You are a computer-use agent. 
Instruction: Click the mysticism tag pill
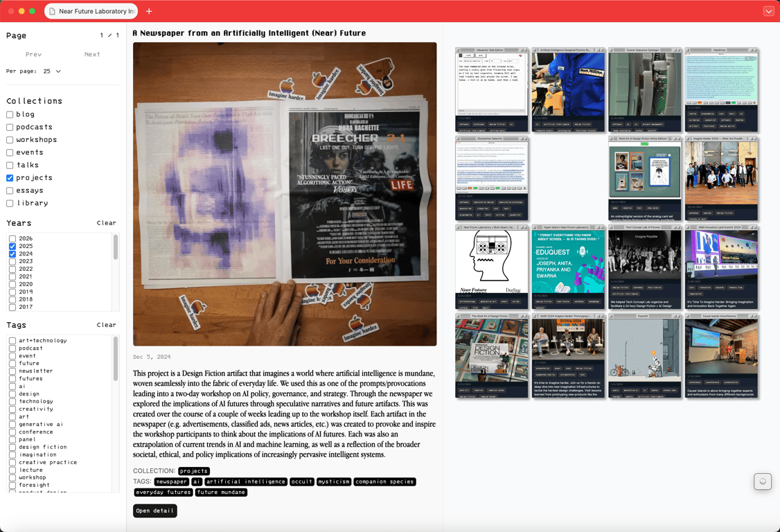[334, 481]
